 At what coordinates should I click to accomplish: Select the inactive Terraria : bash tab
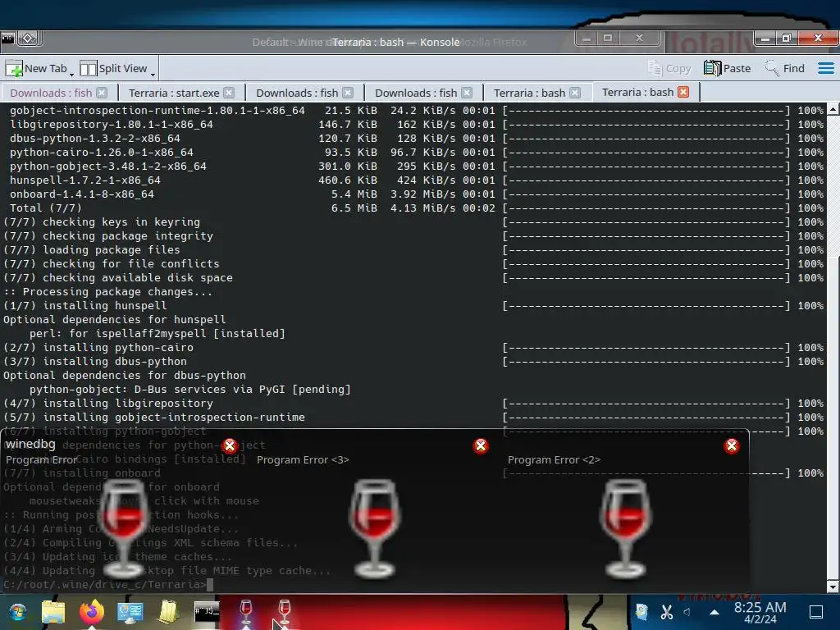[529, 93]
